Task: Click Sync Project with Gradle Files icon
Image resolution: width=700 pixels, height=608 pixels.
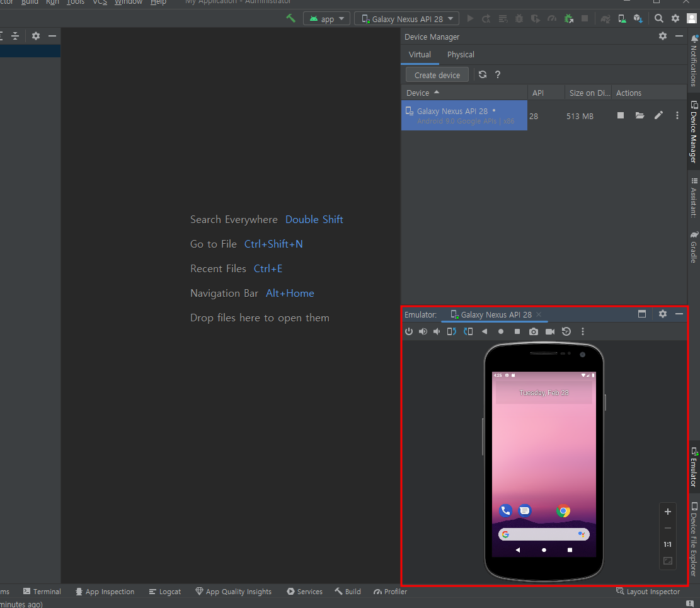Action: click(605, 18)
